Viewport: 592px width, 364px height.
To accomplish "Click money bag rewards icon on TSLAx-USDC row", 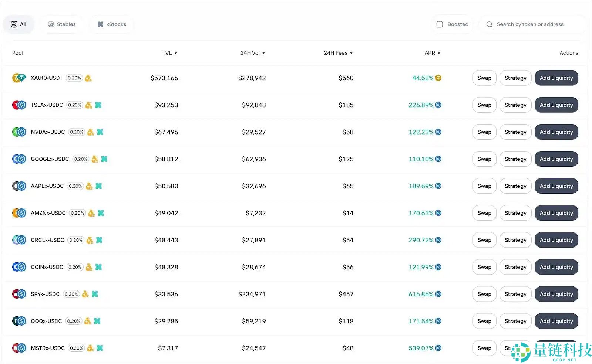I will (88, 105).
